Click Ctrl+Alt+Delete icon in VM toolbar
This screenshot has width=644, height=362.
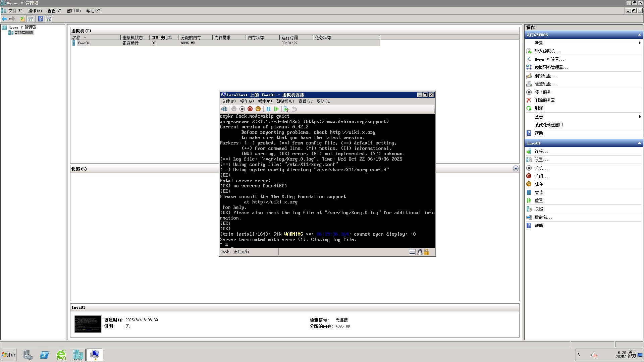point(224,109)
